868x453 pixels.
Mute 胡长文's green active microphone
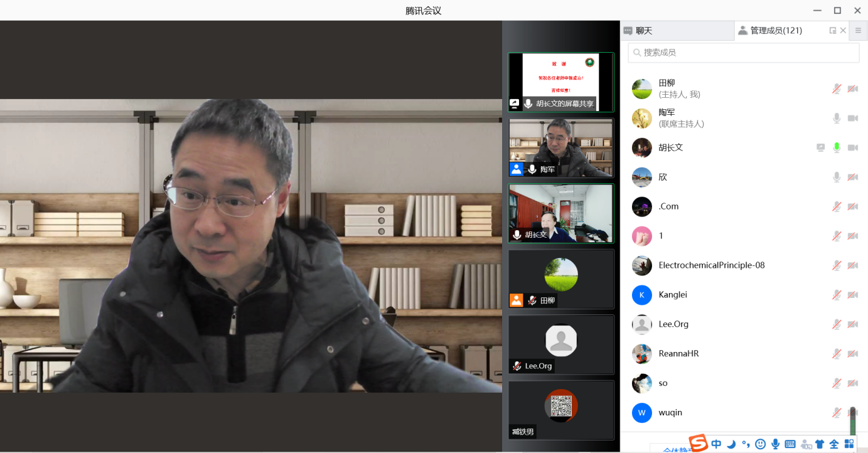tap(837, 147)
